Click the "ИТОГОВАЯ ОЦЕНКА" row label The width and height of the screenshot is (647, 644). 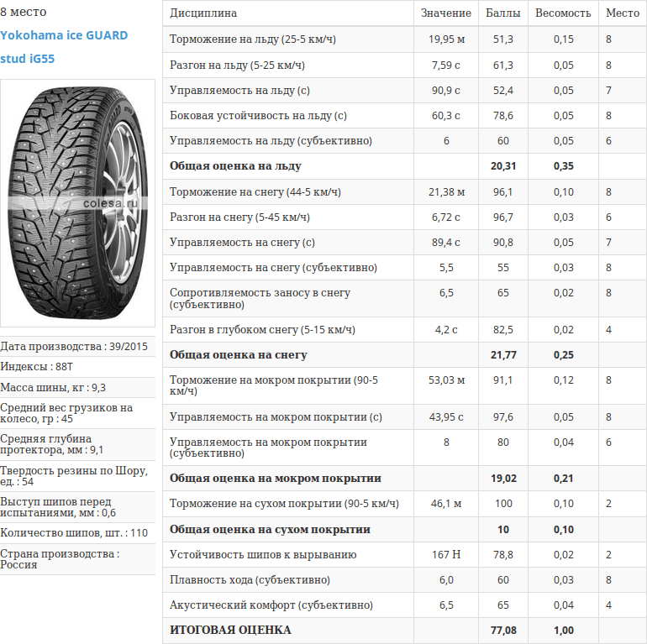click(230, 630)
